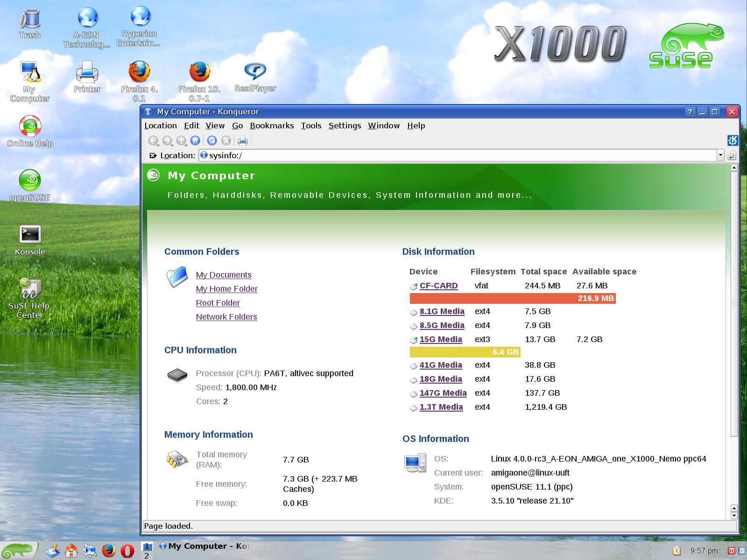Image resolution: width=747 pixels, height=560 pixels.
Task: Open the 147G Media disk link
Action: tap(443, 393)
